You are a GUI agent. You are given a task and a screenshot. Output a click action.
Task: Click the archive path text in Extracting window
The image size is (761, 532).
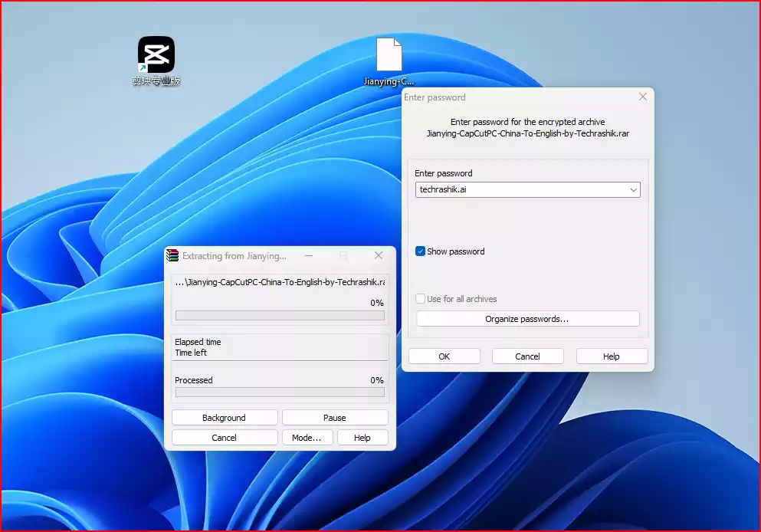(280, 282)
